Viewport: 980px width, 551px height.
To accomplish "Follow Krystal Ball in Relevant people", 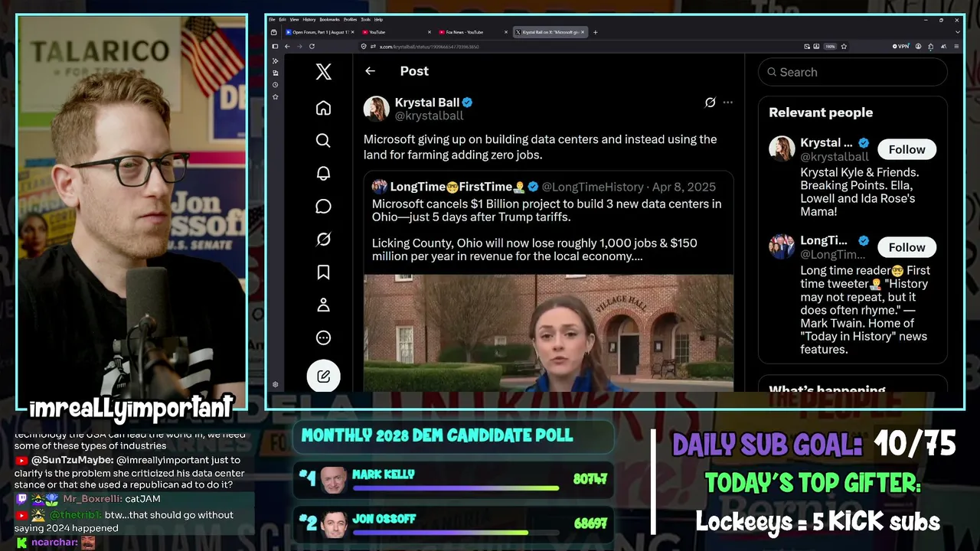I will pyautogui.click(x=906, y=149).
